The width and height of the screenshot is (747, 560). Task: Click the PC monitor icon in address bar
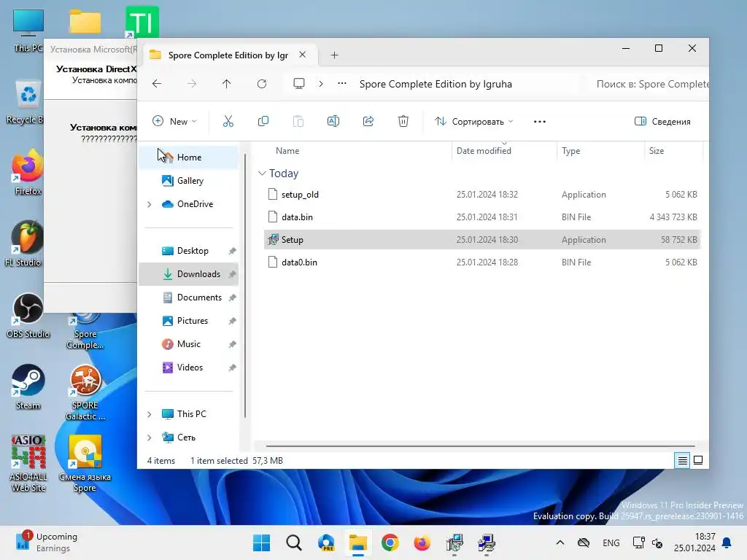coord(298,84)
